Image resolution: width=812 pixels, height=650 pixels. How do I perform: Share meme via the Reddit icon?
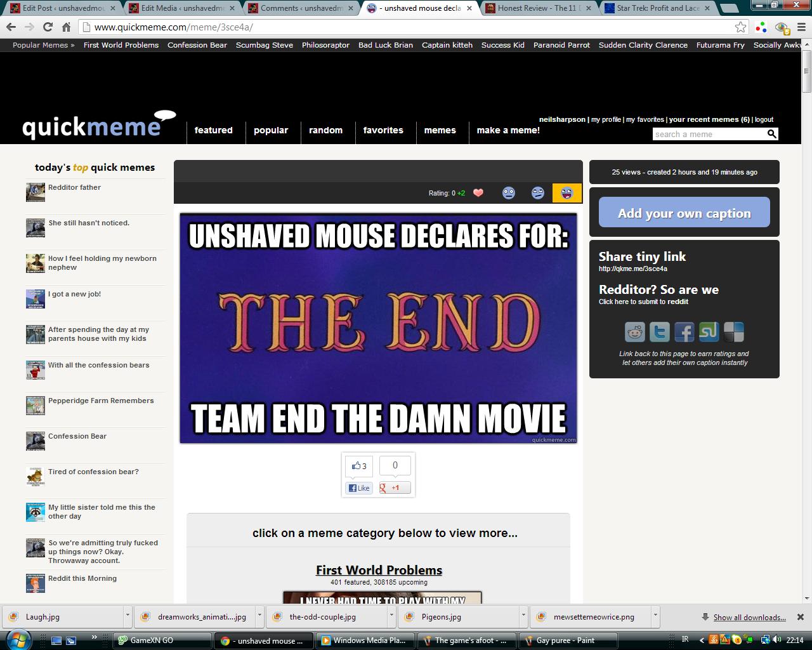(634, 332)
